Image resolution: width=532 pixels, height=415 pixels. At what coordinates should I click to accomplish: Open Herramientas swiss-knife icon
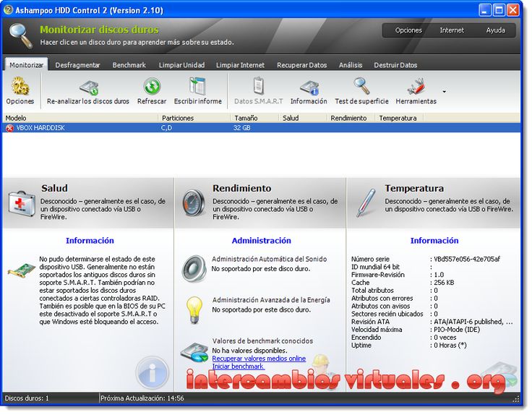pyautogui.click(x=416, y=88)
